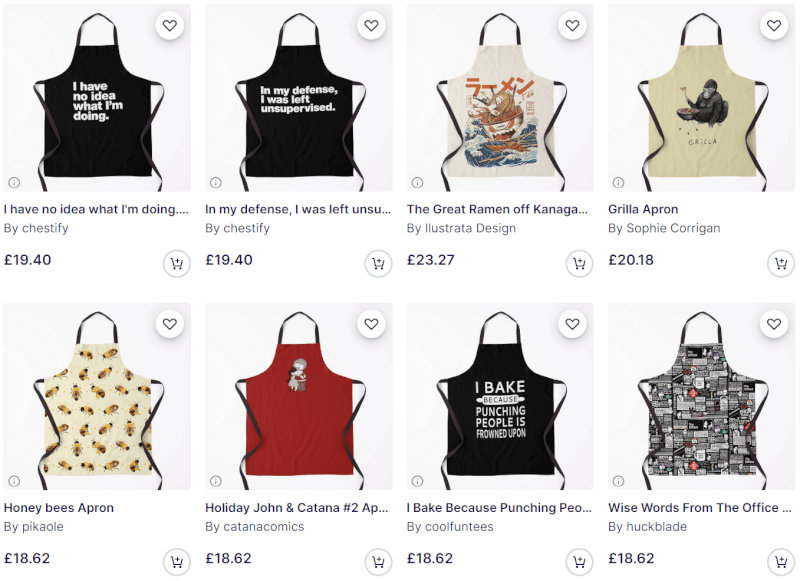Add Wise Words Office apron to cart
Image resolution: width=800 pixels, height=581 pixels.
pos(781,562)
